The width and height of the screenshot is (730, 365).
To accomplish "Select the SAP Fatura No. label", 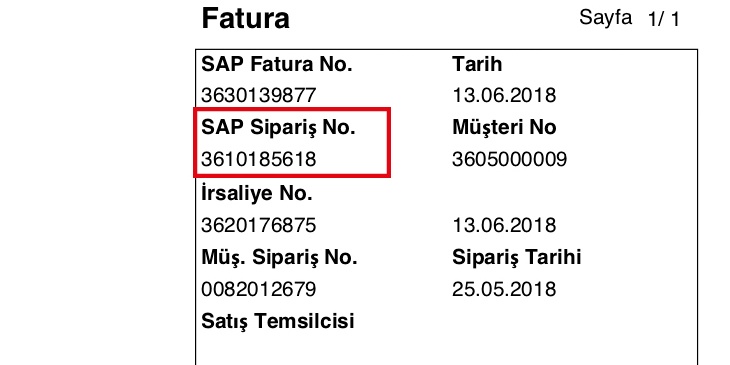I will coord(277,64).
